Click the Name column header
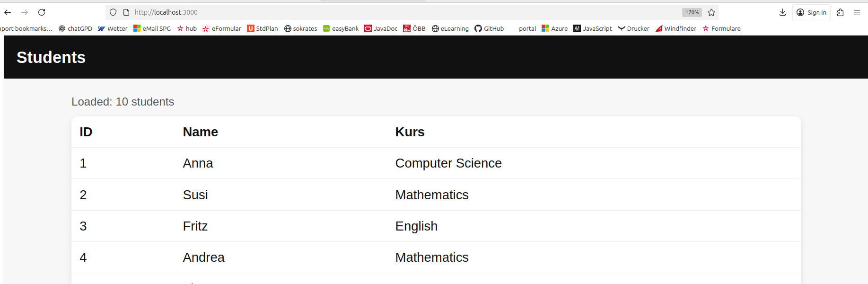The height and width of the screenshot is (284, 868). pos(201,132)
